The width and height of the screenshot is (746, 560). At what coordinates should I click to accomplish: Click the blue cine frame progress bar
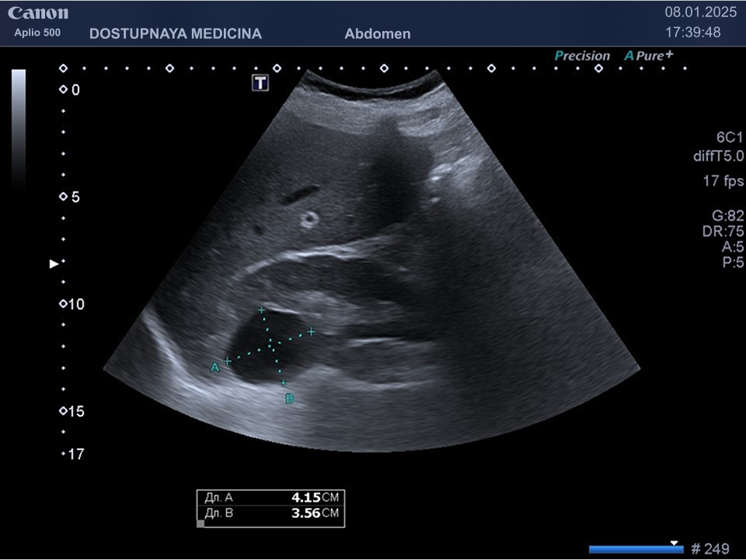coord(636,549)
